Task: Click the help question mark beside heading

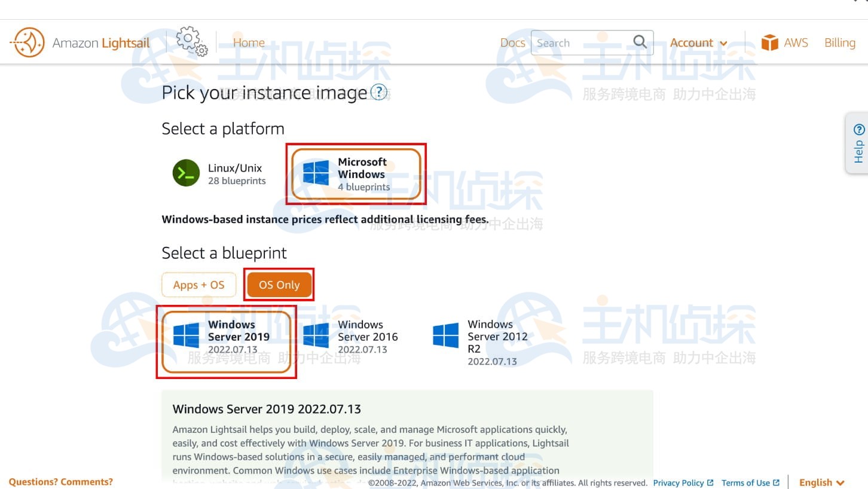Action: (x=379, y=93)
